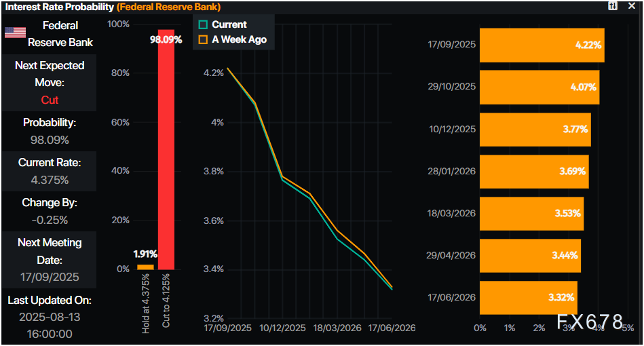Select the 10/12/2025 bar showing 3.77%
Viewport: 644px width, 346px height.
tap(535, 129)
